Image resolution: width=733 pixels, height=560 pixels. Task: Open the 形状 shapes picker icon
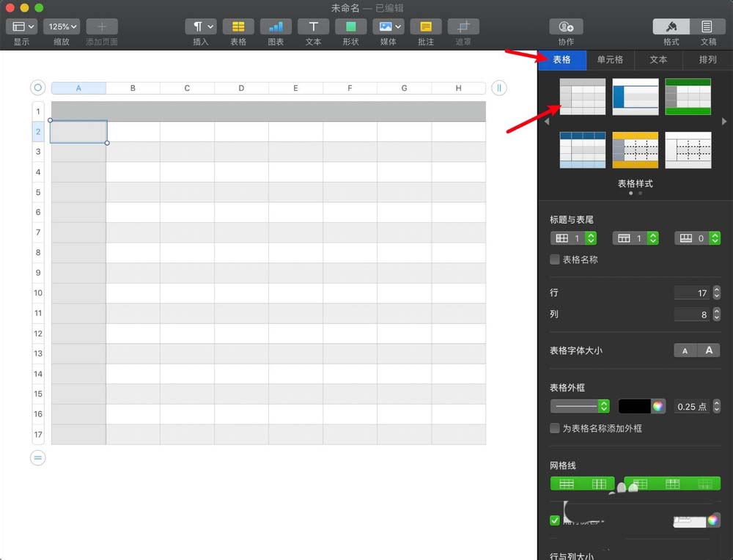[350, 26]
